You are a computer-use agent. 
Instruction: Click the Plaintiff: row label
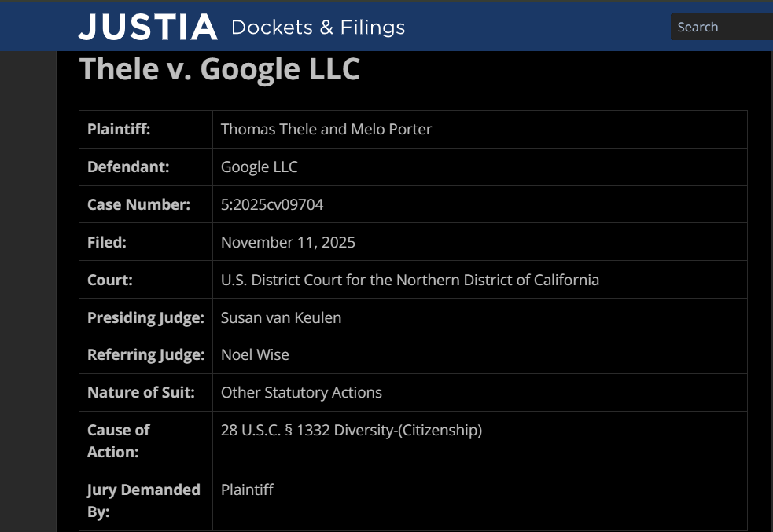[x=119, y=129]
